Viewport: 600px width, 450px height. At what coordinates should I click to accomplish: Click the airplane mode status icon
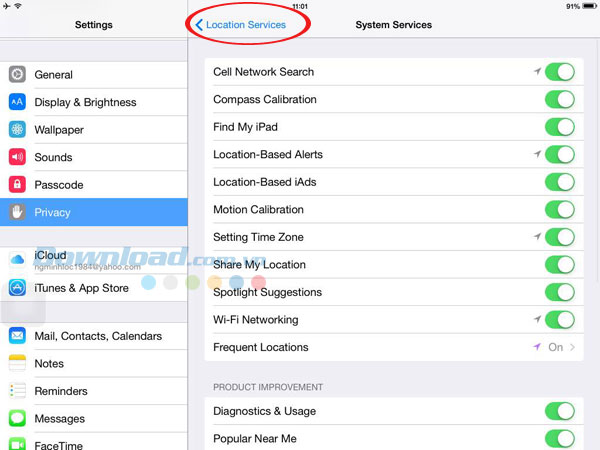(x=7, y=6)
